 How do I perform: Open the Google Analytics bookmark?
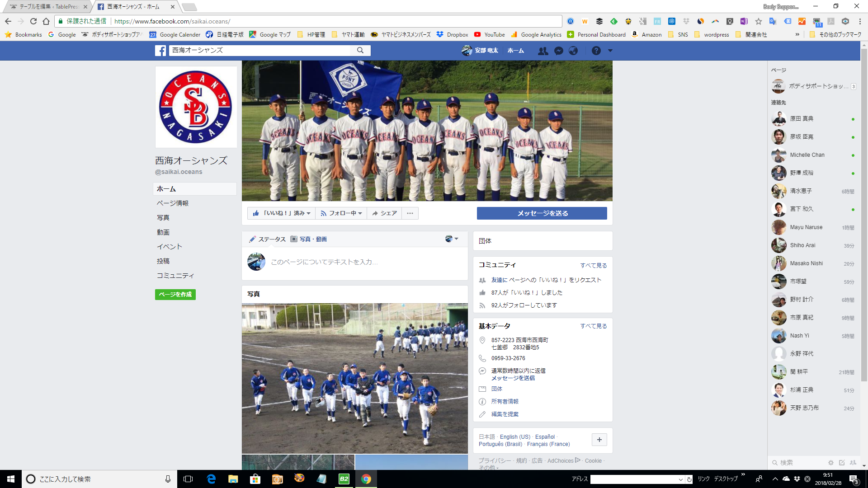536,35
